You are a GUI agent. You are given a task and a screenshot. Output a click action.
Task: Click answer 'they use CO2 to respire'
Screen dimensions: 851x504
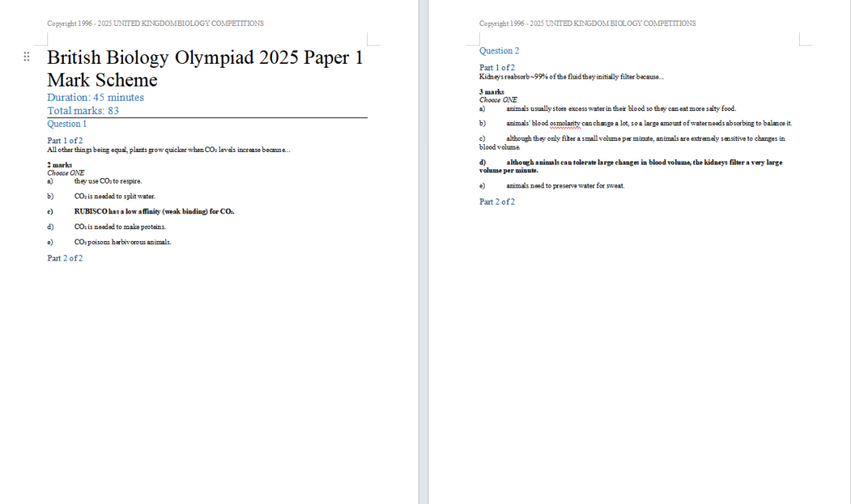[108, 181]
